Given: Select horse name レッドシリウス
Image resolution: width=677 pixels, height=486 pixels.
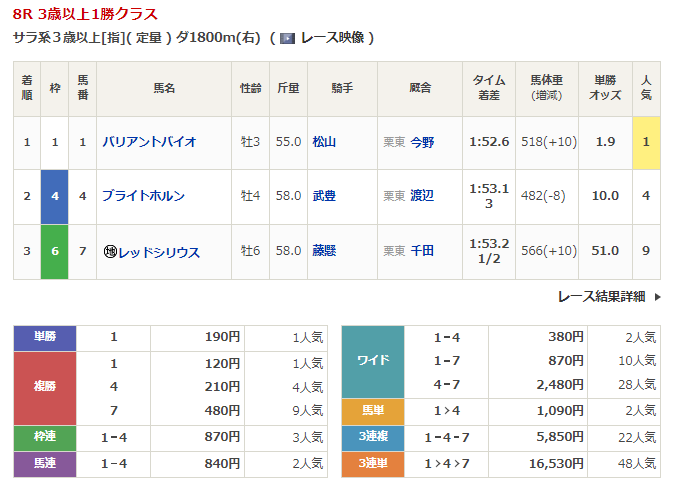Looking at the screenshot, I should coord(159,252).
